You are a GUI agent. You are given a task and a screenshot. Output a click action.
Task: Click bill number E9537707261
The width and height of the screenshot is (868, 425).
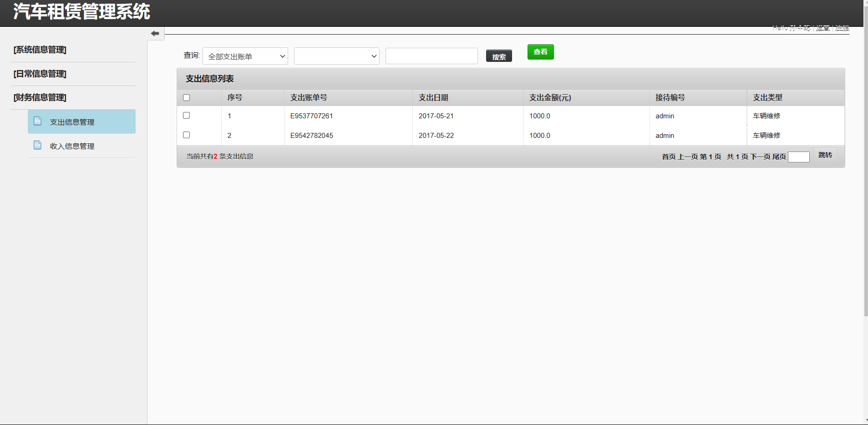[x=311, y=116]
